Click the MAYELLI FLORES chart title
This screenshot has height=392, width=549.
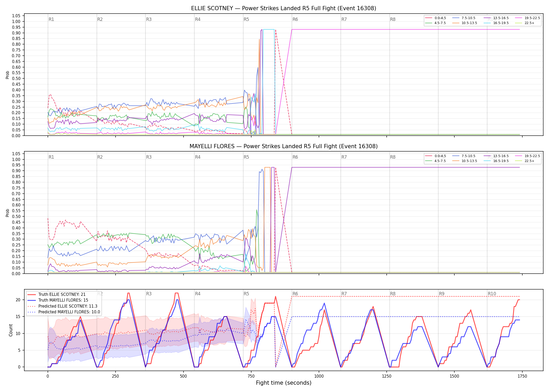(x=284, y=146)
